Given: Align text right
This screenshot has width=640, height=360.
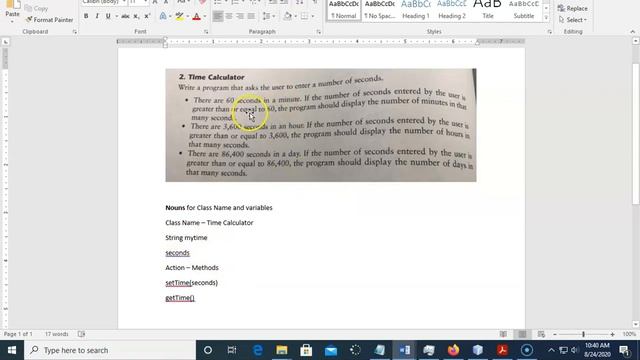Looking at the screenshot, I should click(x=240, y=16).
